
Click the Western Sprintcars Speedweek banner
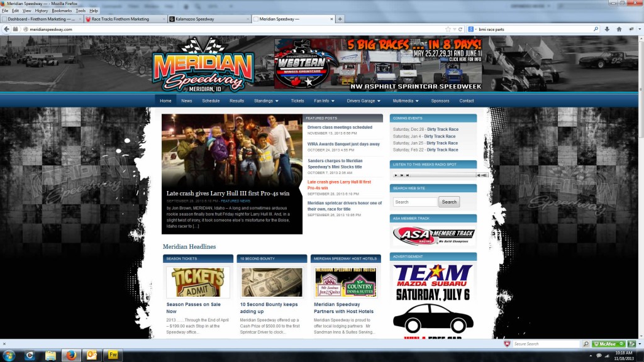(378, 63)
